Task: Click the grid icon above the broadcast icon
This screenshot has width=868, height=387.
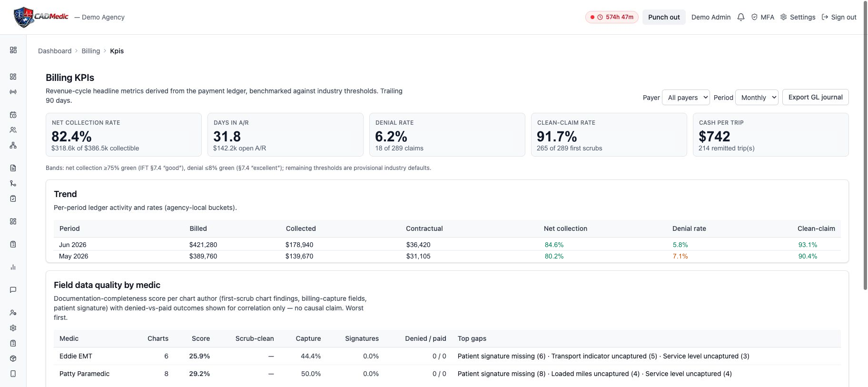Action: click(x=13, y=77)
